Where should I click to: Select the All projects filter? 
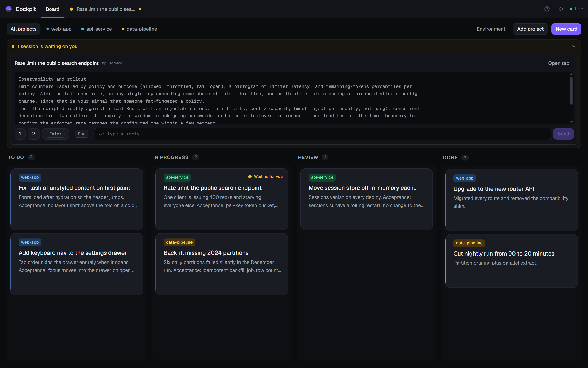pos(23,29)
